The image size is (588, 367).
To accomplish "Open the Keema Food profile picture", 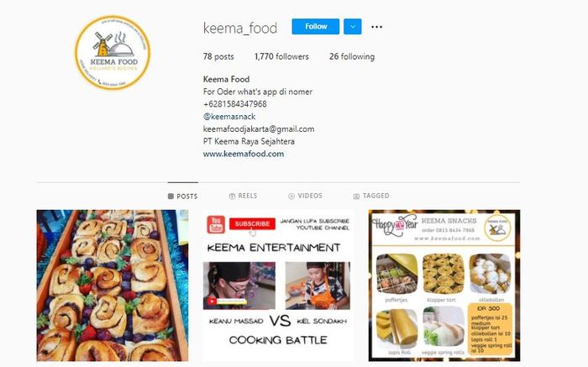I will coord(113,52).
